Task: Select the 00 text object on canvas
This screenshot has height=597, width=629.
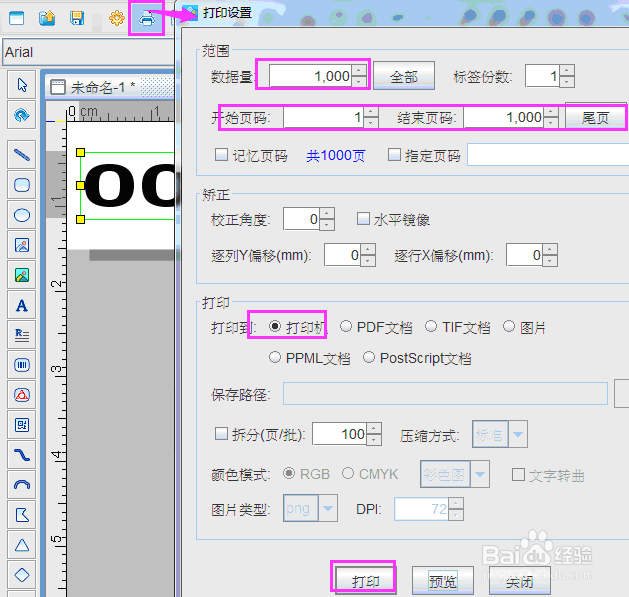Action: [128, 186]
